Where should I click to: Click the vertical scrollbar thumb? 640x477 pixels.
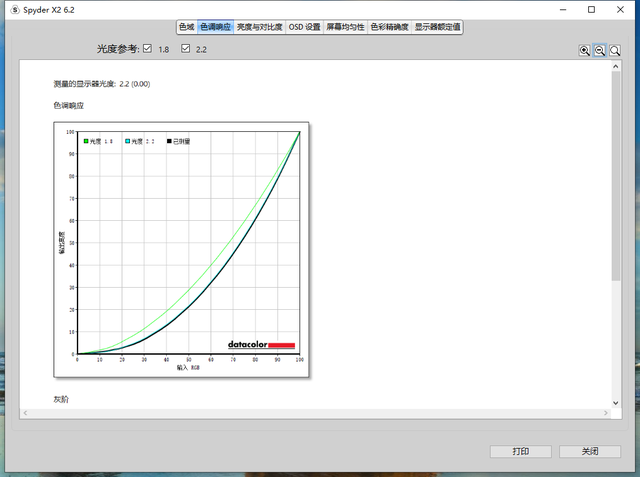coord(616,176)
